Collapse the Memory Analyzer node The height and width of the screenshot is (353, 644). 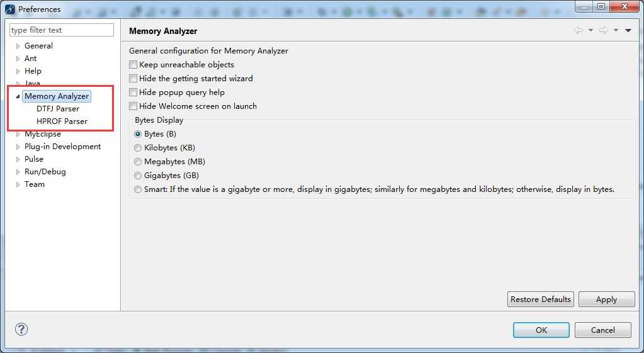tap(18, 96)
